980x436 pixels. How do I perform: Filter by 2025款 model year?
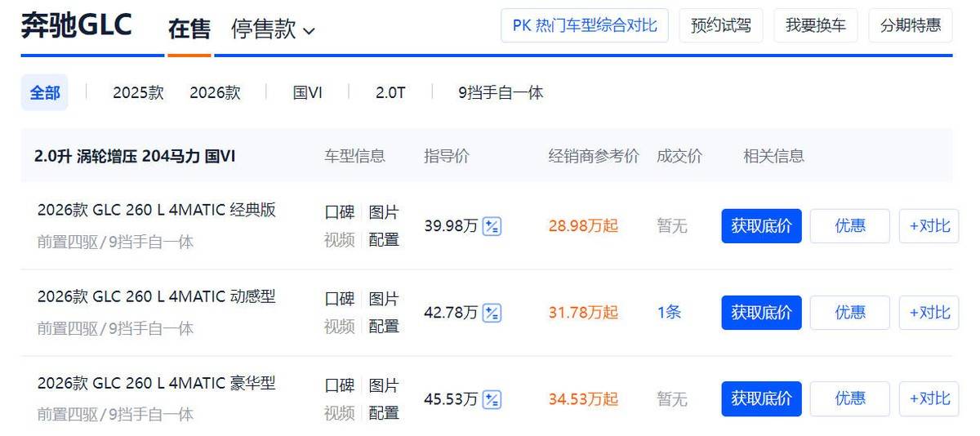pos(138,93)
